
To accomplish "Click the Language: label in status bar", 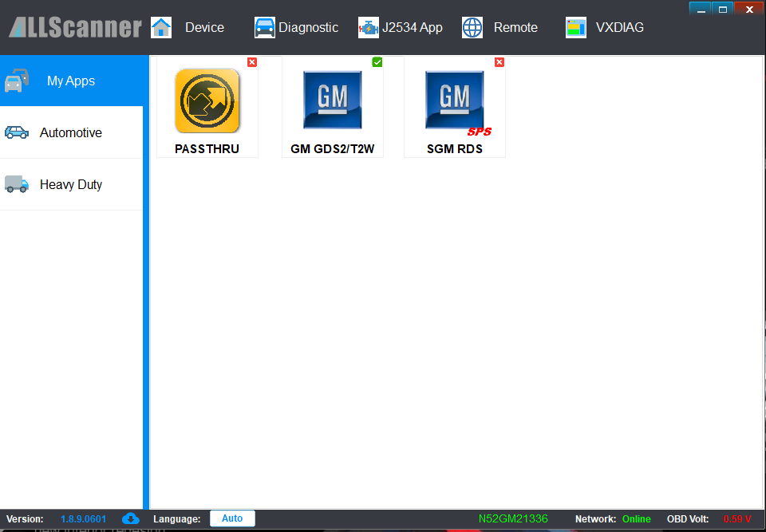I will click(x=177, y=518).
